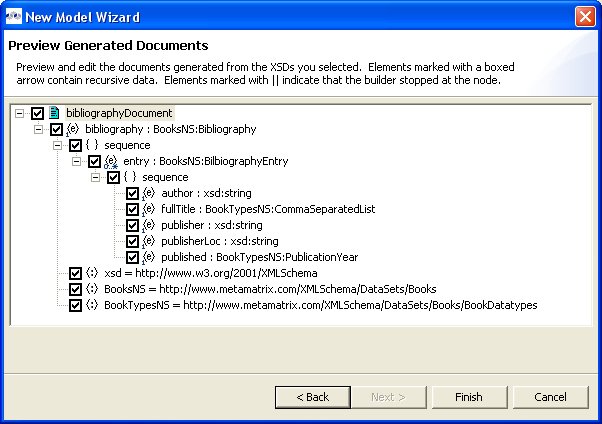The height and width of the screenshot is (424, 602).
Task: Click the BooksNS namespace icon
Action: coord(92,289)
